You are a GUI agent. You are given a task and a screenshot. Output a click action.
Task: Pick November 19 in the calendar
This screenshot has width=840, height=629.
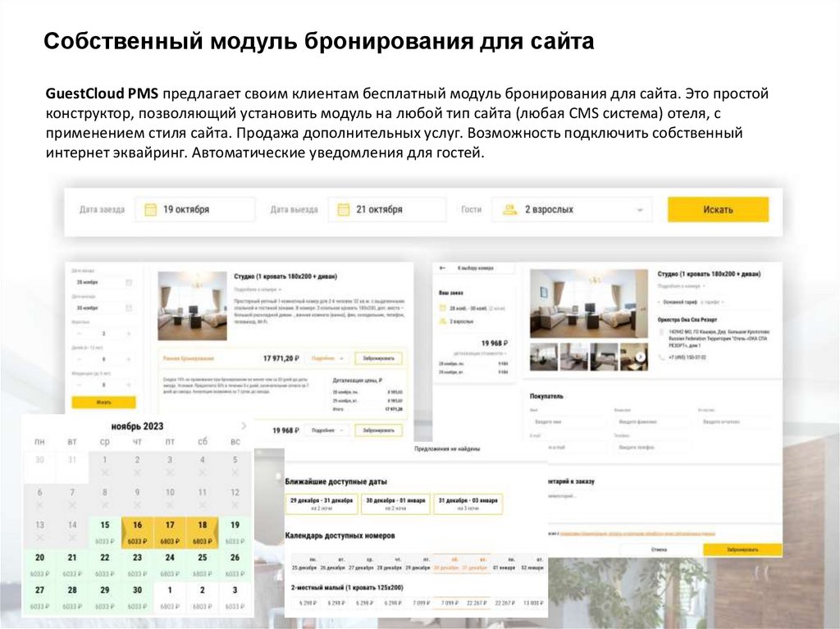tap(235, 532)
